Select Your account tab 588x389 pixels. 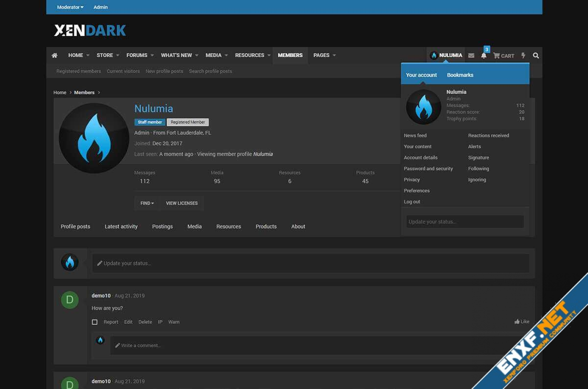pyautogui.click(x=421, y=75)
